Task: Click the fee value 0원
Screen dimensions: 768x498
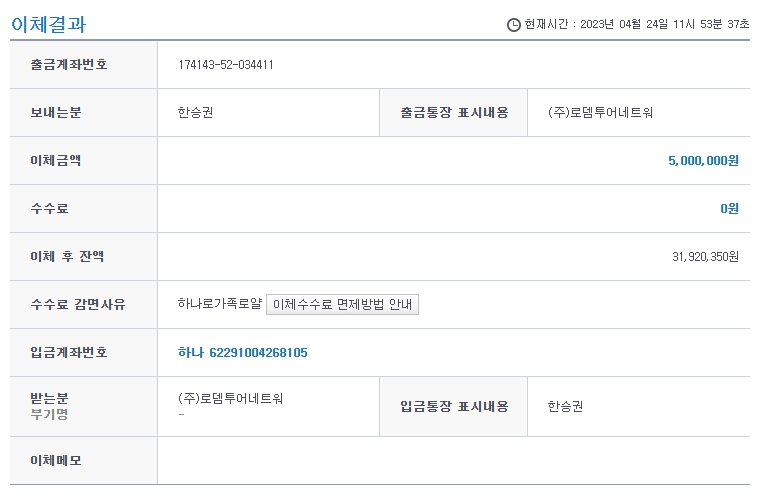Action: click(x=729, y=209)
